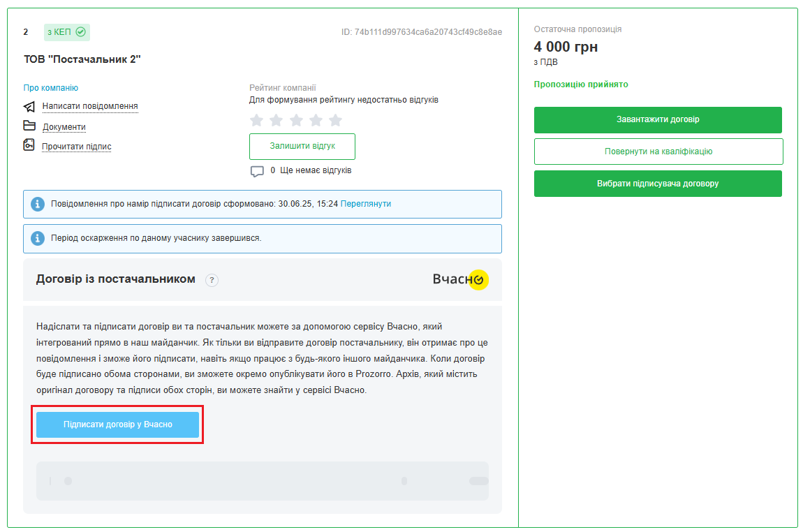Open the Документи link

[x=64, y=127]
